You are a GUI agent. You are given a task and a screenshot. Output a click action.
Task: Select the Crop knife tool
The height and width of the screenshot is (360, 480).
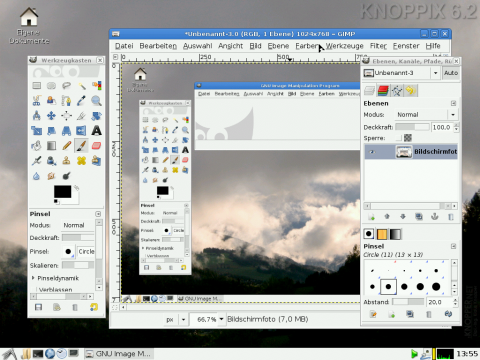[82, 116]
